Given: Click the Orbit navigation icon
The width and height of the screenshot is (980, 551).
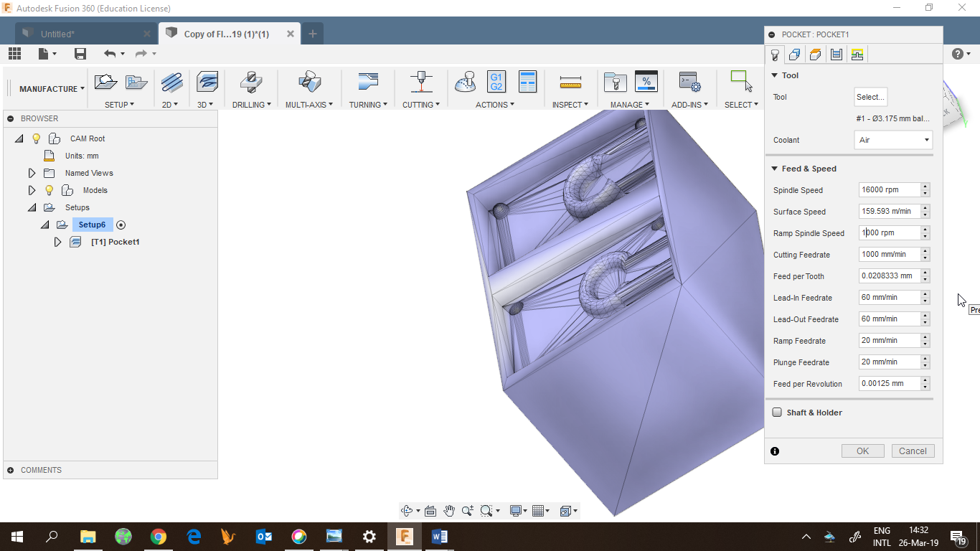Looking at the screenshot, I should pyautogui.click(x=407, y=511).
